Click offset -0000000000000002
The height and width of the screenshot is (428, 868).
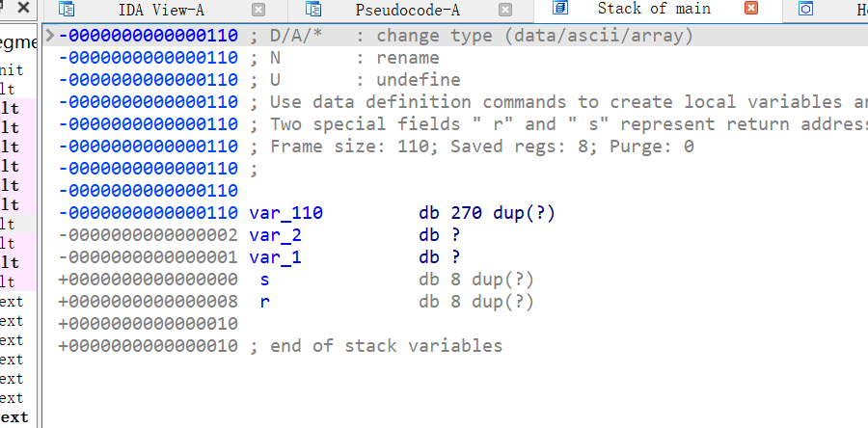point(149,235)
